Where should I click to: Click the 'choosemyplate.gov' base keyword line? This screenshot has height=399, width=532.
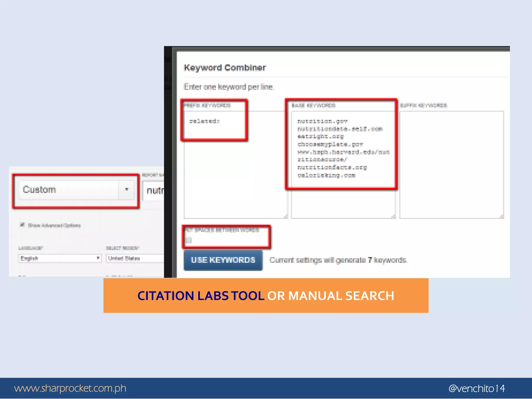(x=330, y=144)
